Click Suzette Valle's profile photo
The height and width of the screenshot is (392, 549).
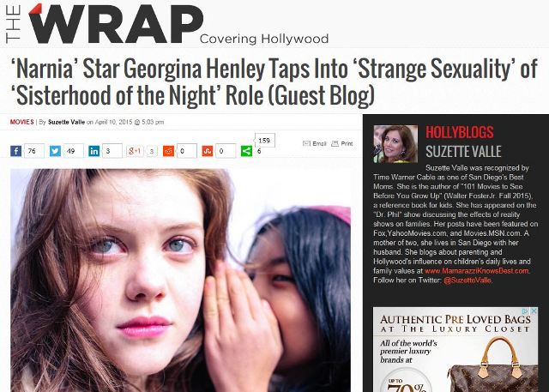pos(395,144)
